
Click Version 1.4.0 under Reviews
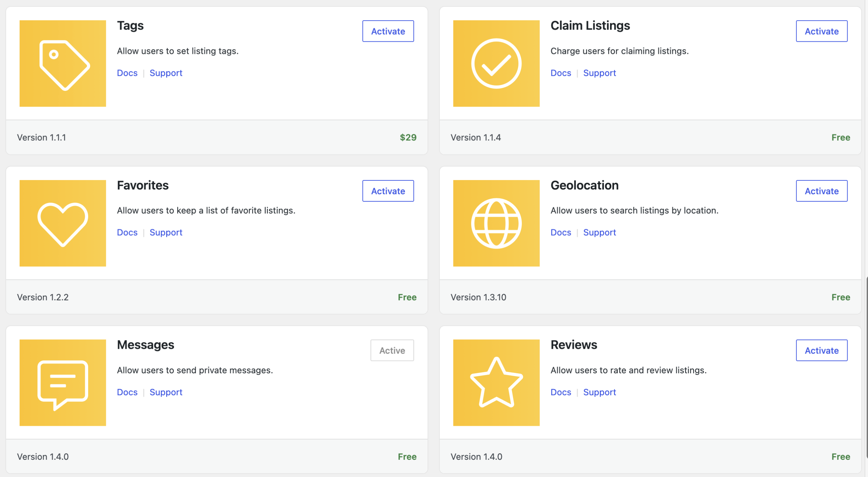pyautogui.click(x=476, y=457)
